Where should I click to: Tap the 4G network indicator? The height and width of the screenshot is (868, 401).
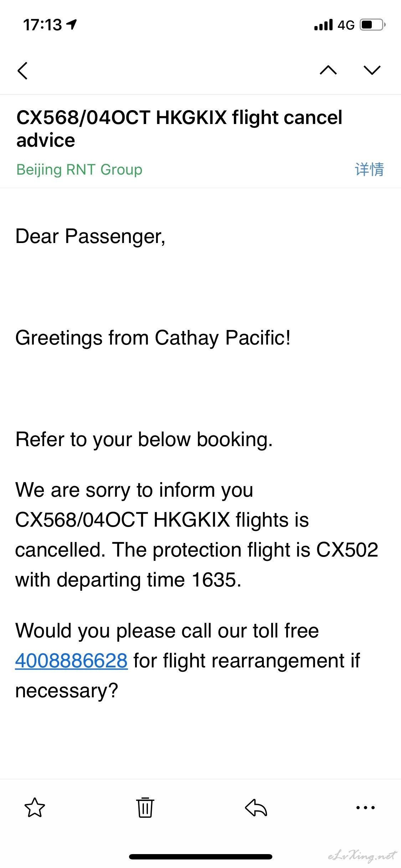[346, 25]
